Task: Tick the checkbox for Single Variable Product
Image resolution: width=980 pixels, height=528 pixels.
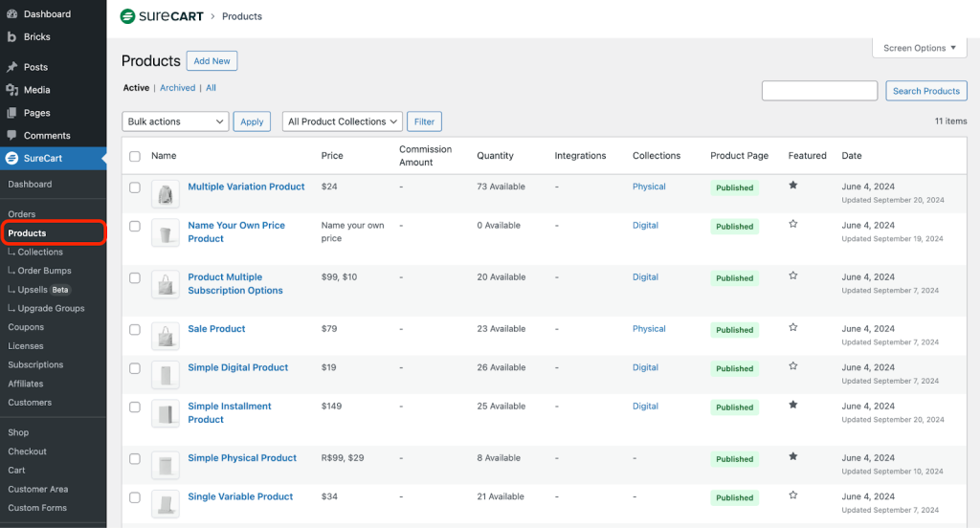Action: (135, 497)
